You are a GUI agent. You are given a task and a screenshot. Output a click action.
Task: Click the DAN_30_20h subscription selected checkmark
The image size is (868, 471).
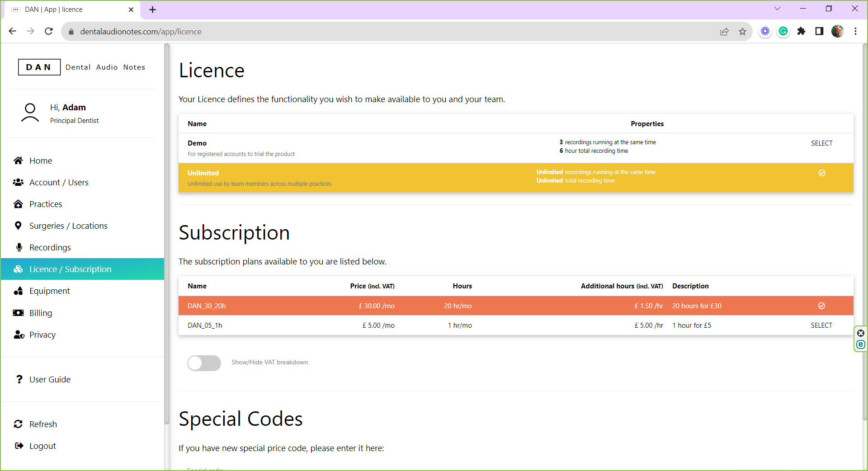pyautogui.click(x=821, y=306)
